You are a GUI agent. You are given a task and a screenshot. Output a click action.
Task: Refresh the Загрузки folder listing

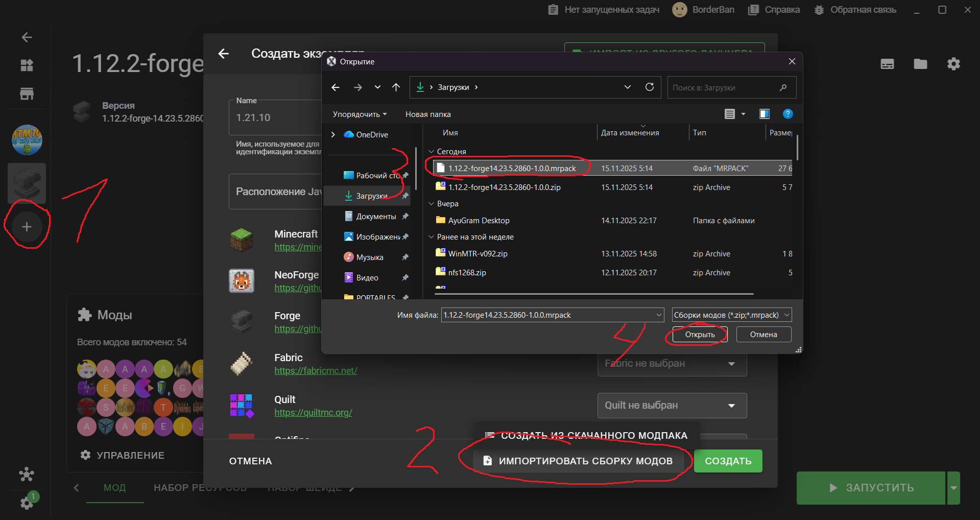(x=649, y=87)
